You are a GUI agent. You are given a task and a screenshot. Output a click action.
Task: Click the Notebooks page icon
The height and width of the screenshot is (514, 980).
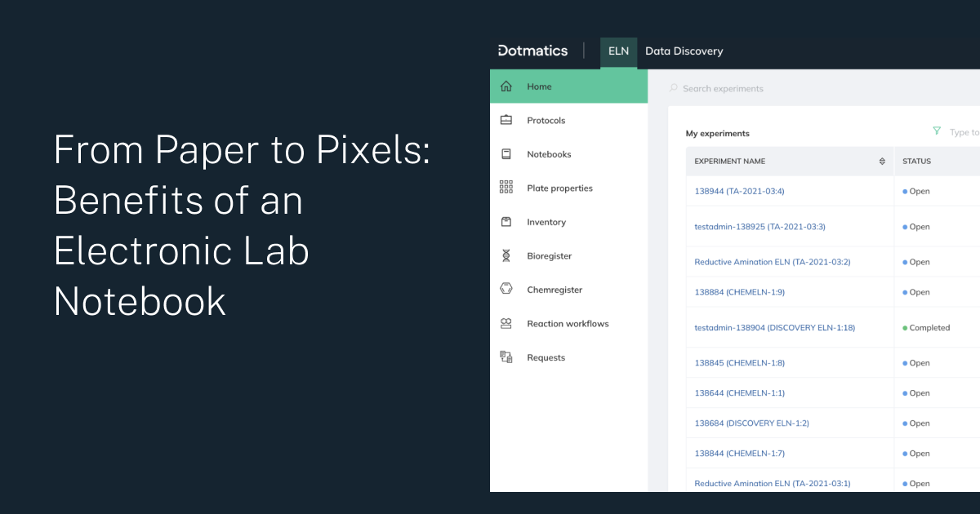506,153
